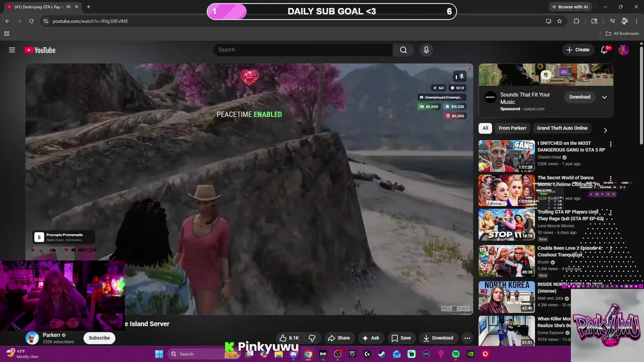Expand the sponsored ad options chevron
This screenshot has height=362, width=644.
(604, 97)
